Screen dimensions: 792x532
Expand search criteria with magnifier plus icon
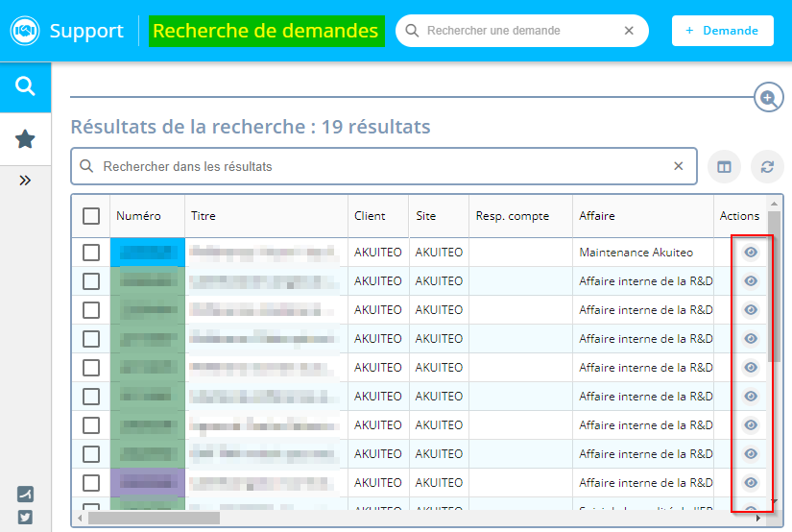[x=767, y=98]
